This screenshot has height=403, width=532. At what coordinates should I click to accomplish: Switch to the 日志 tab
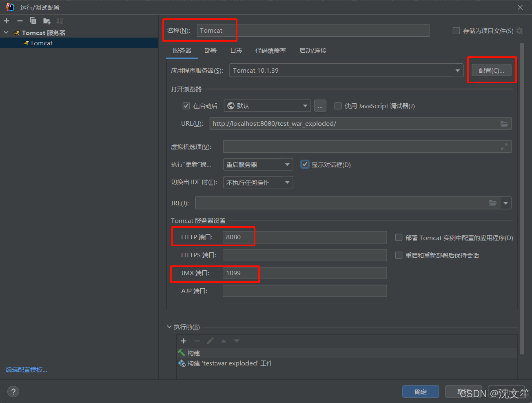click(x=236, y=51)
